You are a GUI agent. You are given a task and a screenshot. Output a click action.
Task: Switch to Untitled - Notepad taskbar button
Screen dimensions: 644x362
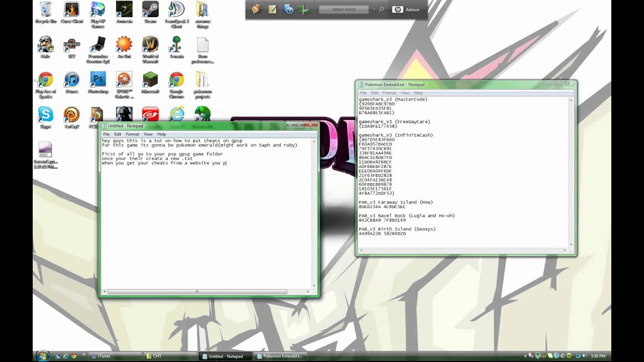(x=225, y=356)
